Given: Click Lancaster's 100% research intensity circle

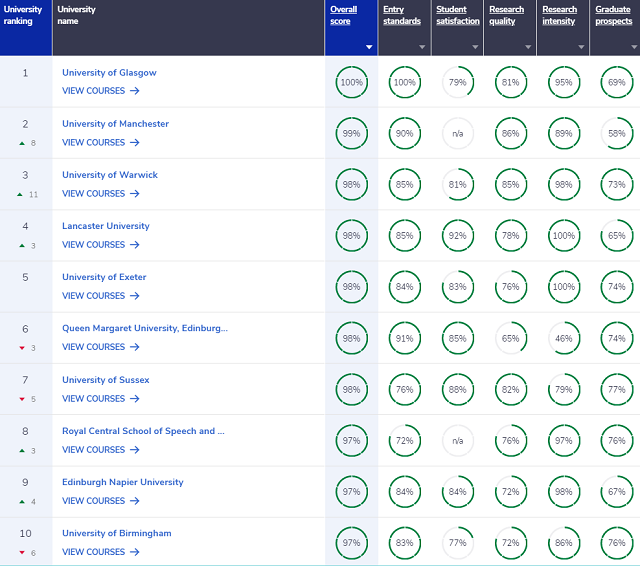Looking at the screenshot, I should point(564,235).
